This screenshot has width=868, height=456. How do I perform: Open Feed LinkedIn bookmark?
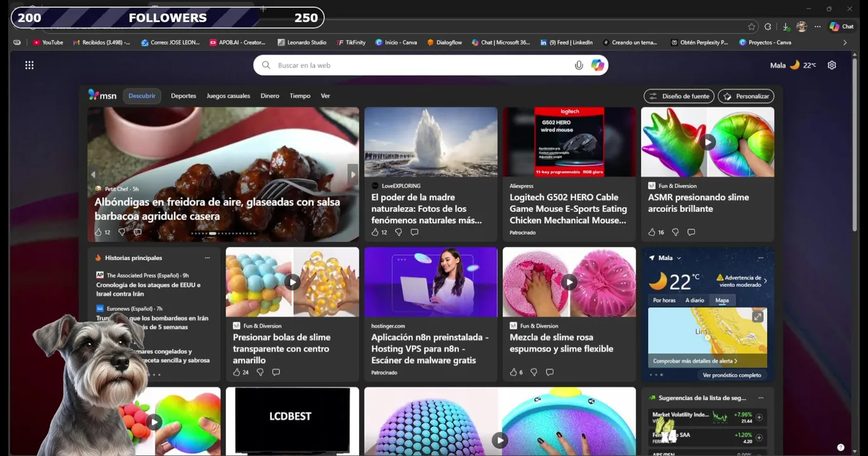(x=567, y=42)
